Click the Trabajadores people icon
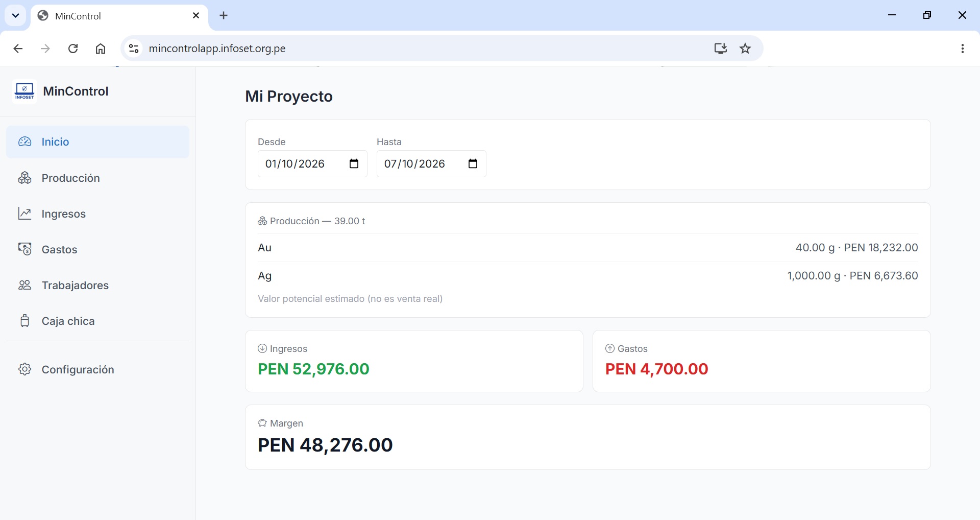Viewport: 980px width, 520px height. [25, 285]
